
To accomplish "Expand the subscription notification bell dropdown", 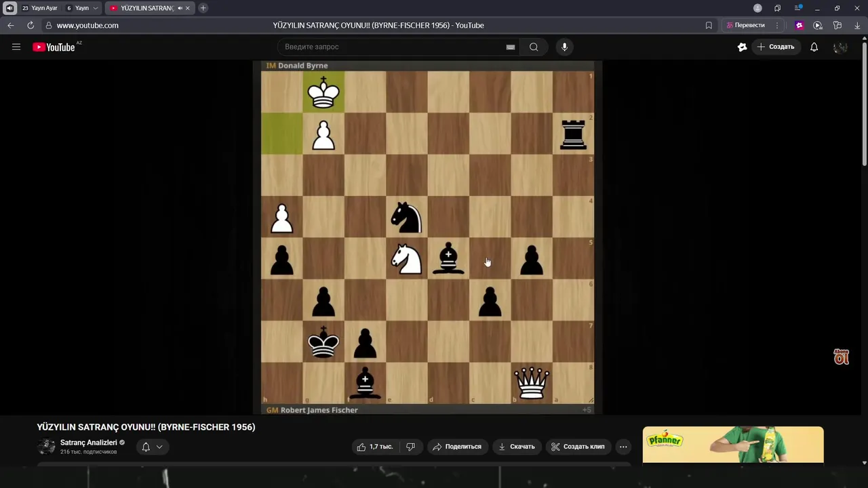I will 152,447.
